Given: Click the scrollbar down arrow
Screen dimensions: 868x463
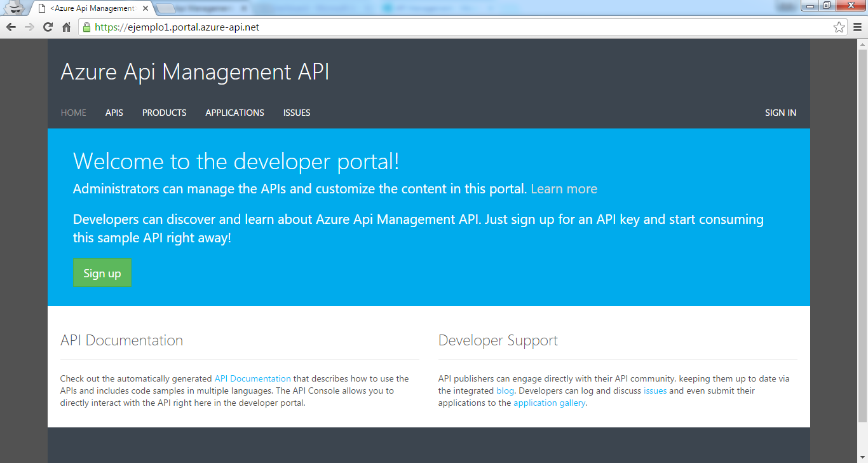Looking at the screenshot, I should tap(862, 457).
